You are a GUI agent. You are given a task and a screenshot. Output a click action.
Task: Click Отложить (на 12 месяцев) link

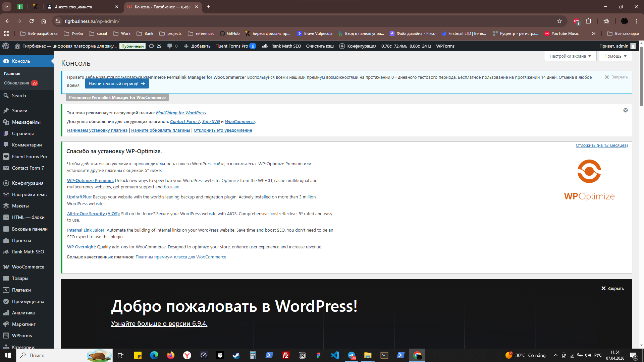pos(602,145)
